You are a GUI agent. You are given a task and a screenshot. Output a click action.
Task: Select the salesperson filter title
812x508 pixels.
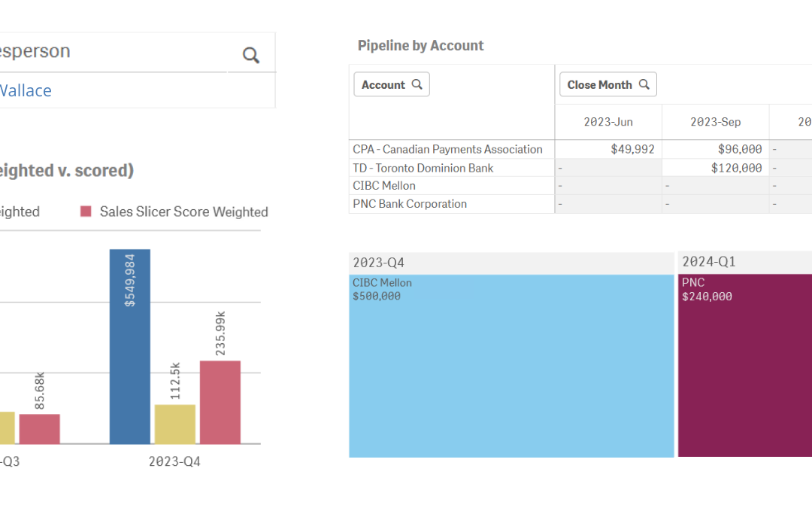[35, 51]
